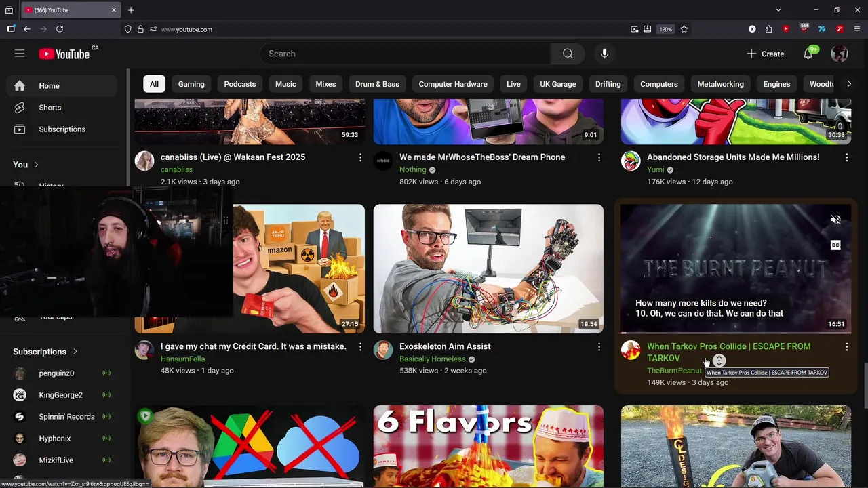868x488 pixels.
Task: Show more category chips with right arrow
Action: [x=848, y=84]
